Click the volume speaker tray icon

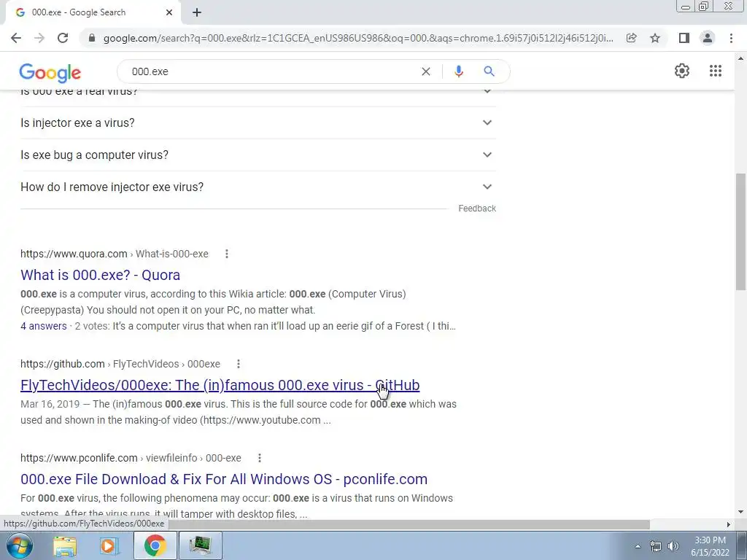click(673, 546)
